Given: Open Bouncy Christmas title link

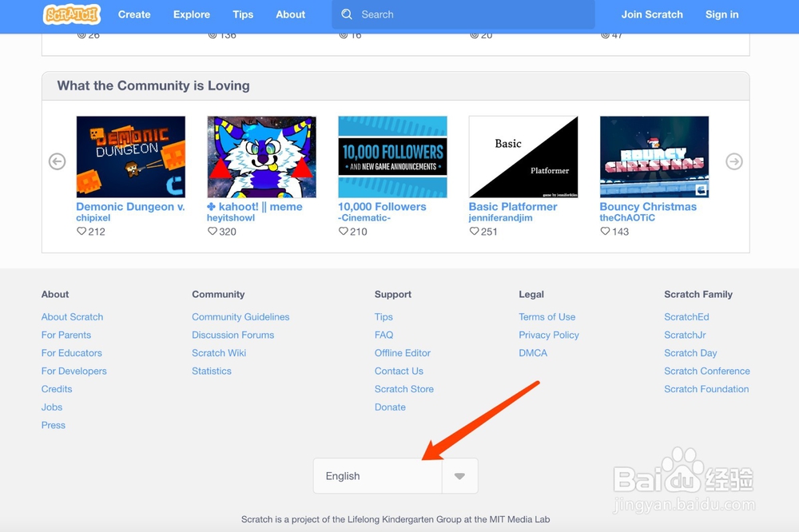Looking at the screenshot, I should (648, 206).
